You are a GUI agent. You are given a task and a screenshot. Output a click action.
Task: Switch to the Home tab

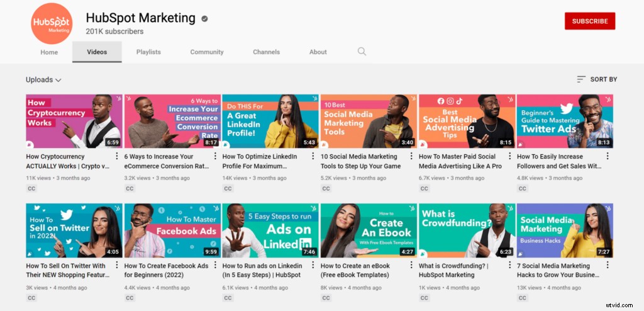coord(49,52)
